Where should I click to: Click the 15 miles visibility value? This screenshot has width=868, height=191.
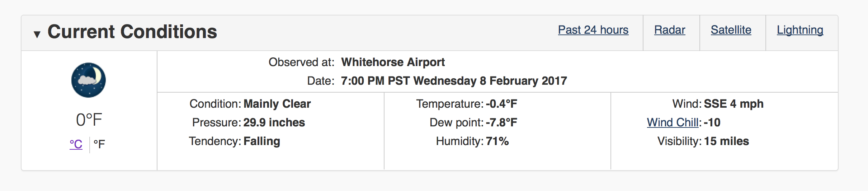pyautogui.click(x=727, y=141)
